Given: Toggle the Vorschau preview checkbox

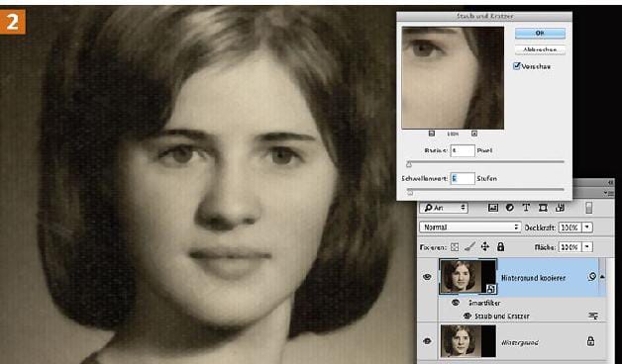Looking at the screenshot, I should tap(516, 66).
